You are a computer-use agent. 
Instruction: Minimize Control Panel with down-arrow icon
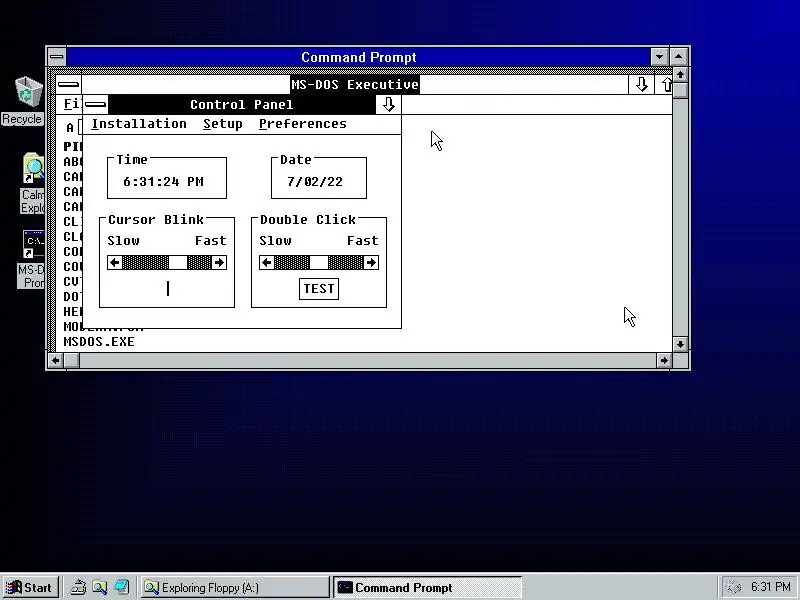[389, 105]
